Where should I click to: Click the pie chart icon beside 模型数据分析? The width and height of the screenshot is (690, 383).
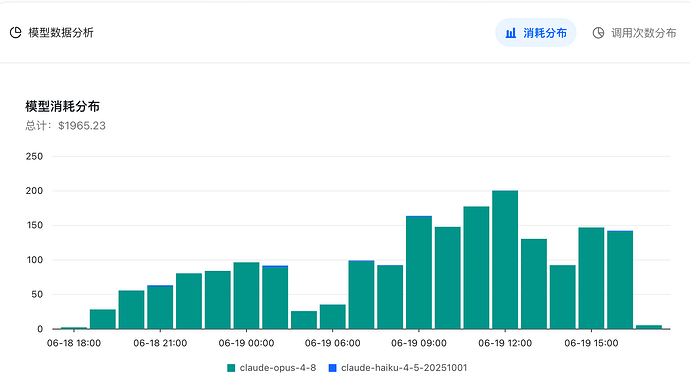point(15,33)
